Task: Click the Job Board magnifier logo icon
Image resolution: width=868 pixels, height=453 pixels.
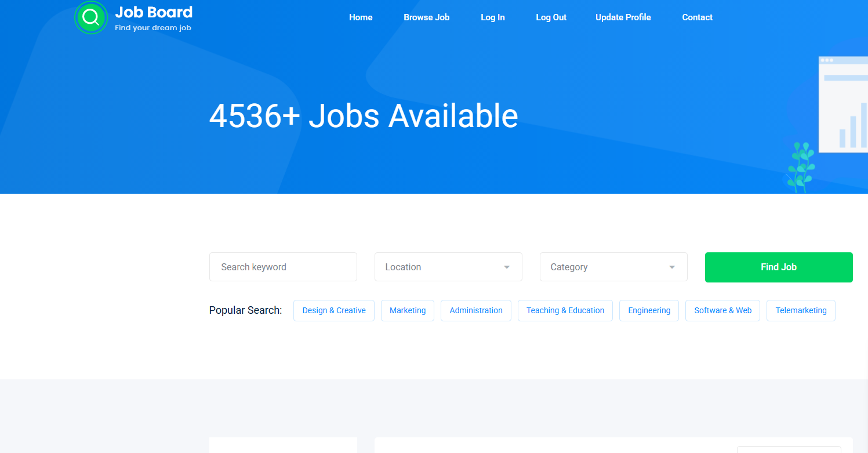Action: [x=91, y=17]
